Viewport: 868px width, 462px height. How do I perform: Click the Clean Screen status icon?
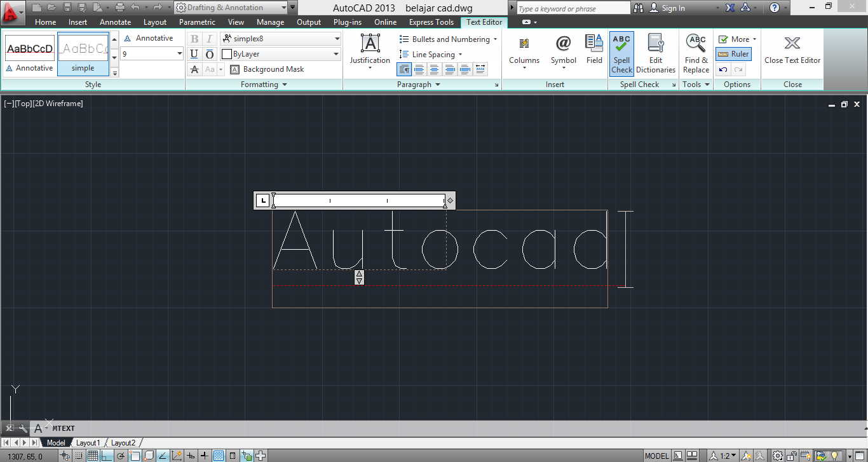pos(860,456)
